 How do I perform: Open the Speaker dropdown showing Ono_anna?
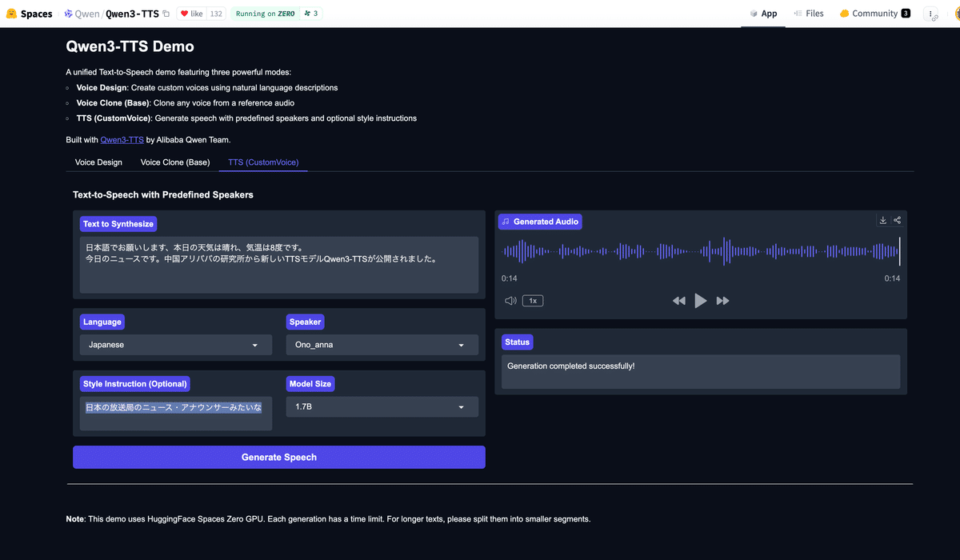(382, 345)
